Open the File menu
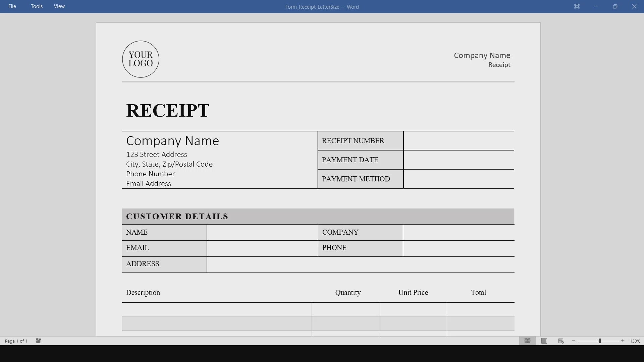This screenshot has width=644, height=362. point(12,6)
